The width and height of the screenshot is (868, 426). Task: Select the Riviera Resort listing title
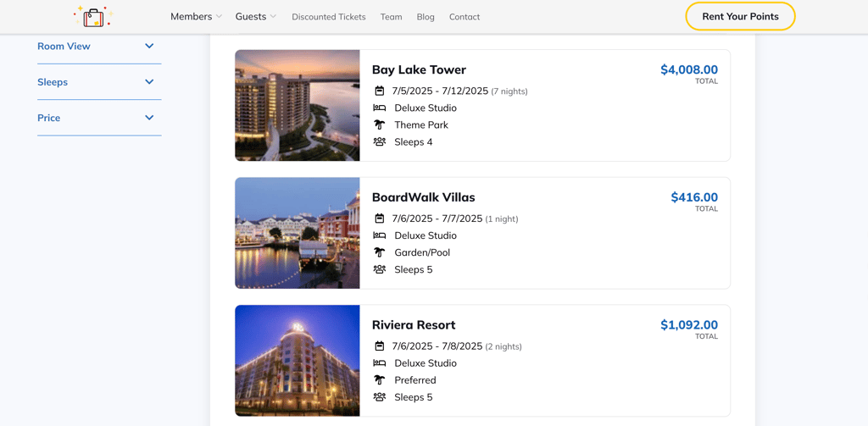(x=414, y=324)
